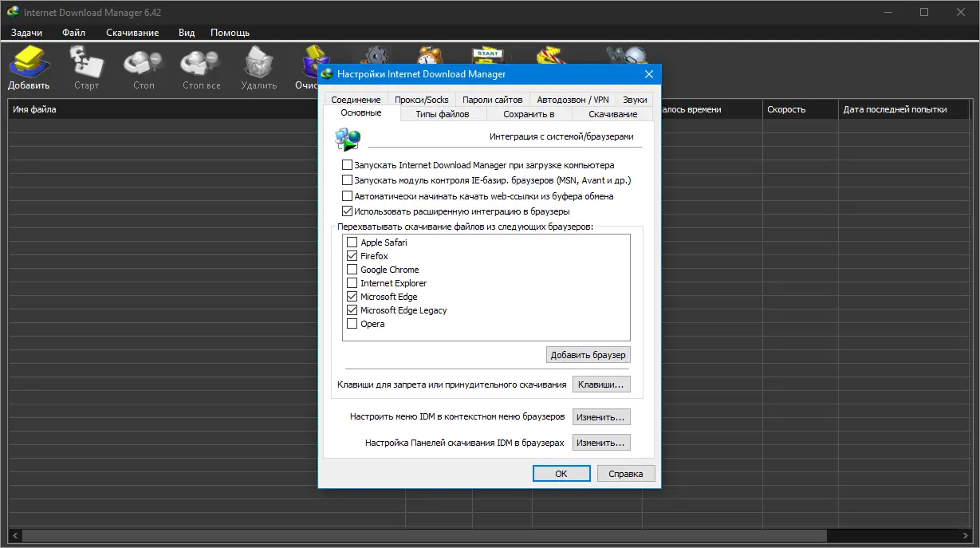
Task: Open the Вид menu
Action: (187, 33)
